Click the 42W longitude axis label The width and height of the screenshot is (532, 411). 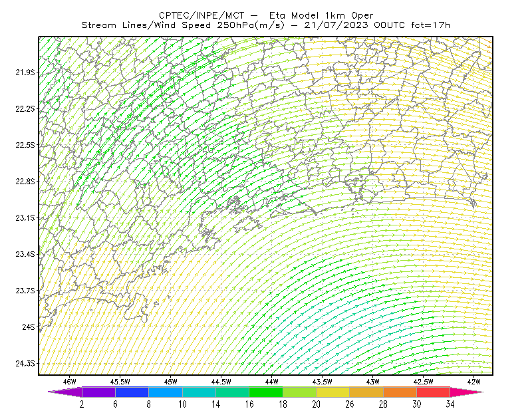(474, 382)
